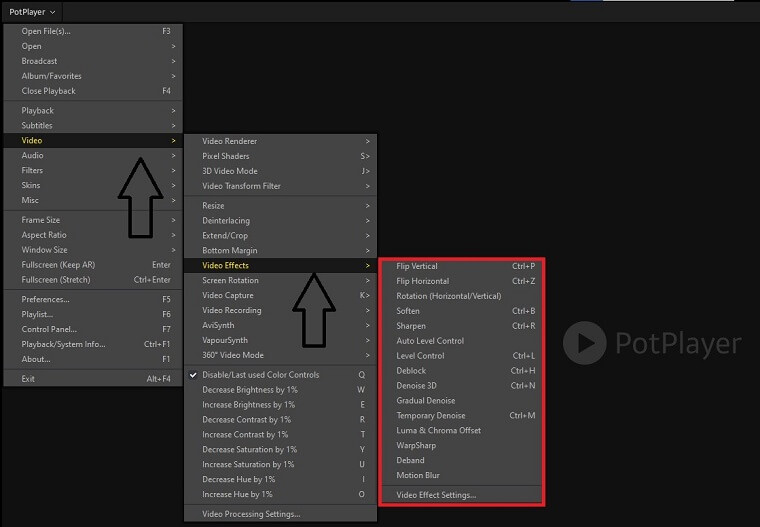Open Preferences... from the menu
This screenshot has height=527, width=760.
click(93, 300)
